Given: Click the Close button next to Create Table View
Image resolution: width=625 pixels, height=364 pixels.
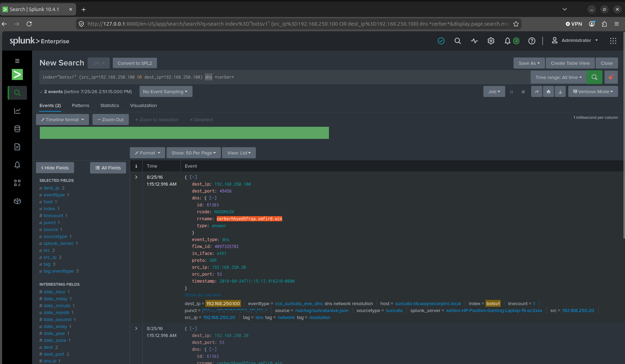Looking at the screenshot, I should [x=606, y=63].
